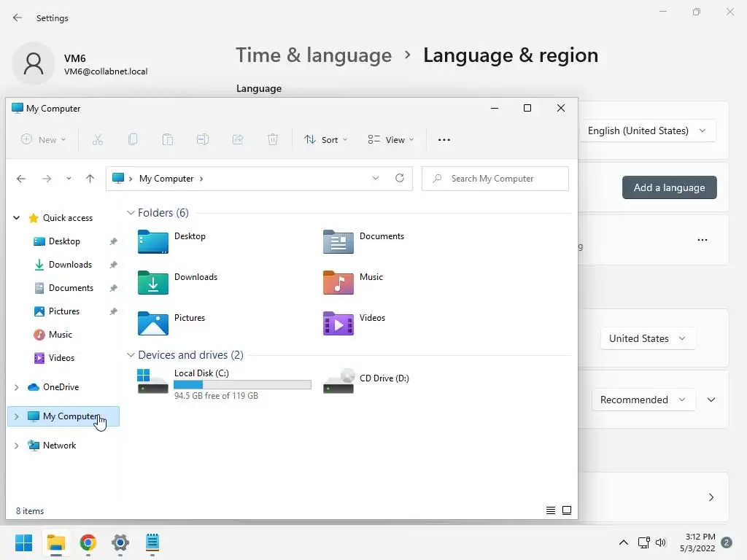This screenshot has height=560, width=747.
Task: Click My Computer segment in address bar
Action: 166,179
